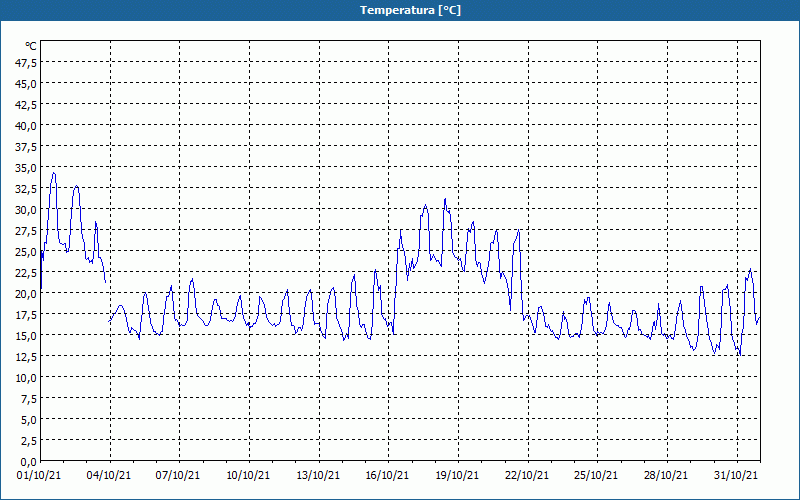The height and width of the screenshot is (500, 800).
Task: Click the 07/10/21 date label
Action: [x=178, y=476]
